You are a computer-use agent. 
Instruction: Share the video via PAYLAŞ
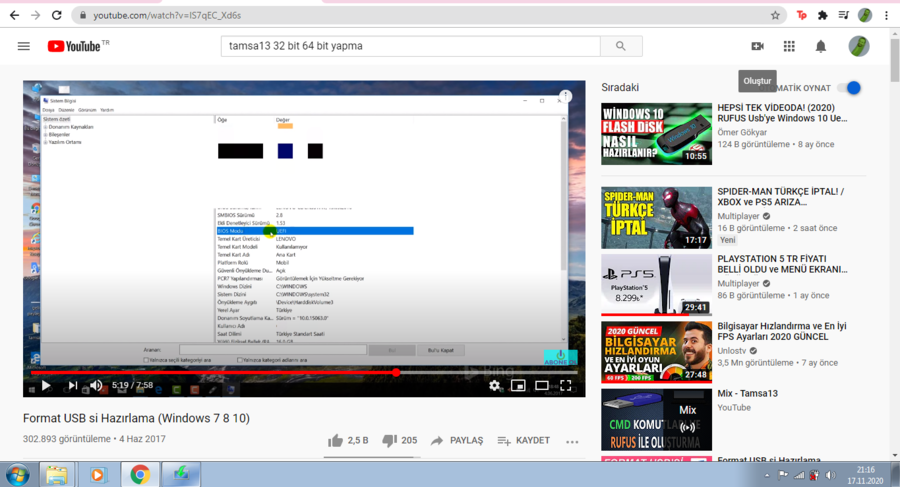coord(457,440)
